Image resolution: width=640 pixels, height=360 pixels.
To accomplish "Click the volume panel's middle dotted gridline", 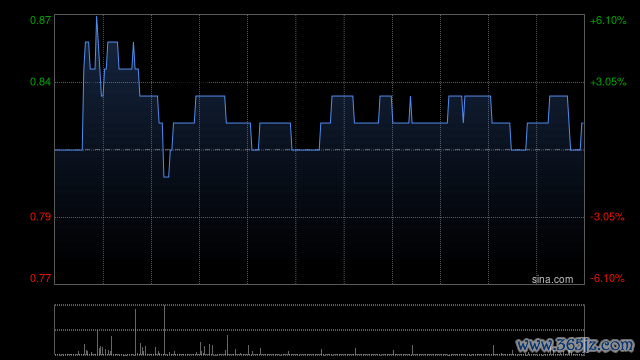I will tap(319, 330).
